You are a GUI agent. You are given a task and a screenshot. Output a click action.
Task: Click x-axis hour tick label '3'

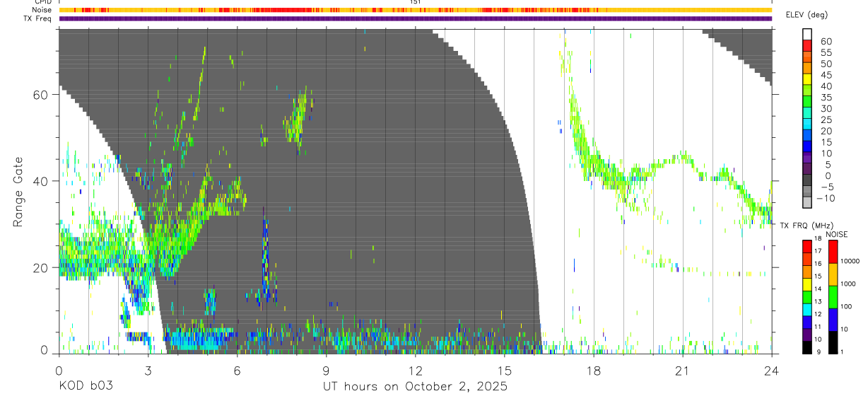click(x=148, y=371)
